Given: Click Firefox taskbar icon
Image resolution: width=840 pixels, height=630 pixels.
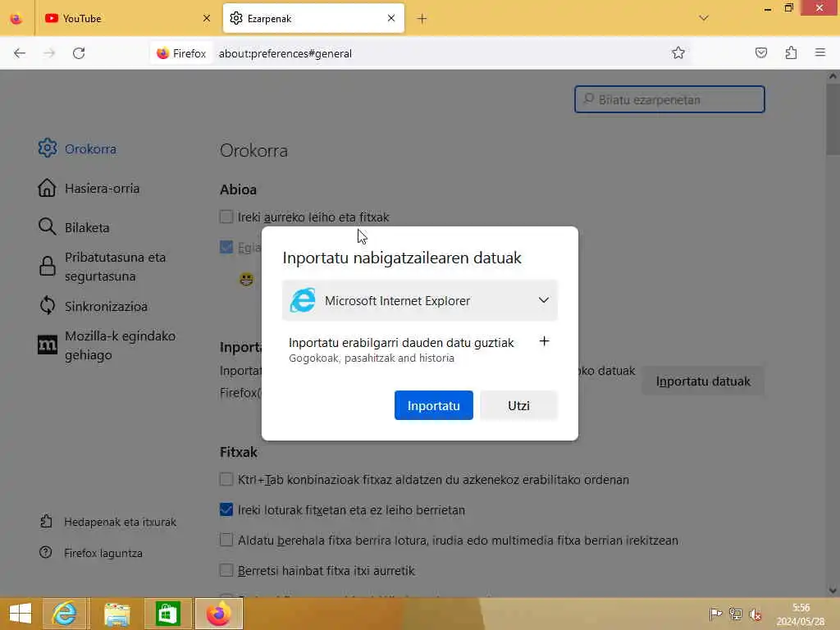Looking at the screenshot, I should tap(219, 614).
